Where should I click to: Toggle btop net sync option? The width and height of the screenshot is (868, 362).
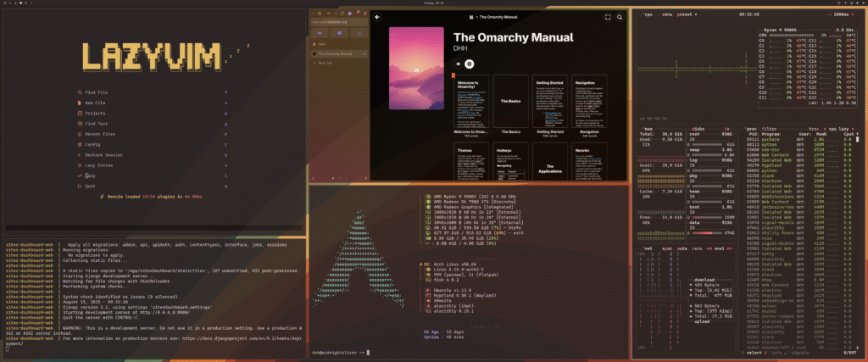click(666, 249)
